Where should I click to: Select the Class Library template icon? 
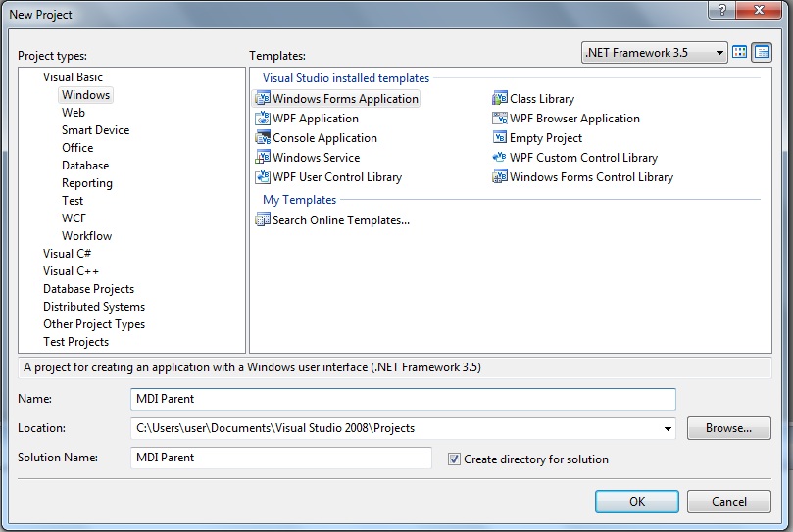coord(500,99)
